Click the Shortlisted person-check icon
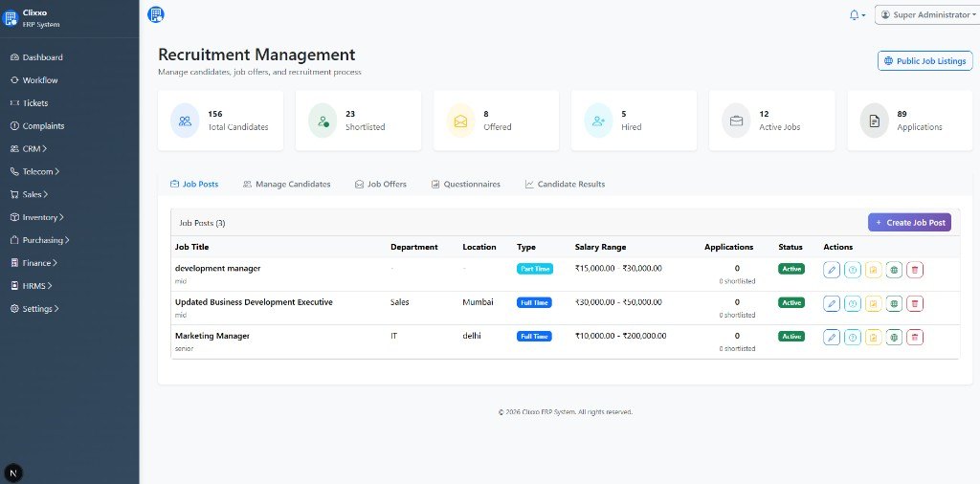 [x=323, y=121]
